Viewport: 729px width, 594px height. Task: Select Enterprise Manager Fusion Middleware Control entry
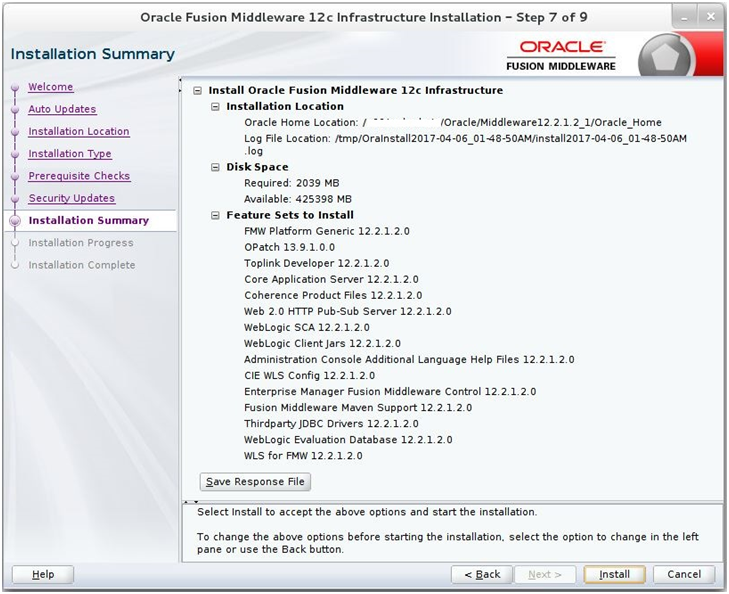click(390, 392)
